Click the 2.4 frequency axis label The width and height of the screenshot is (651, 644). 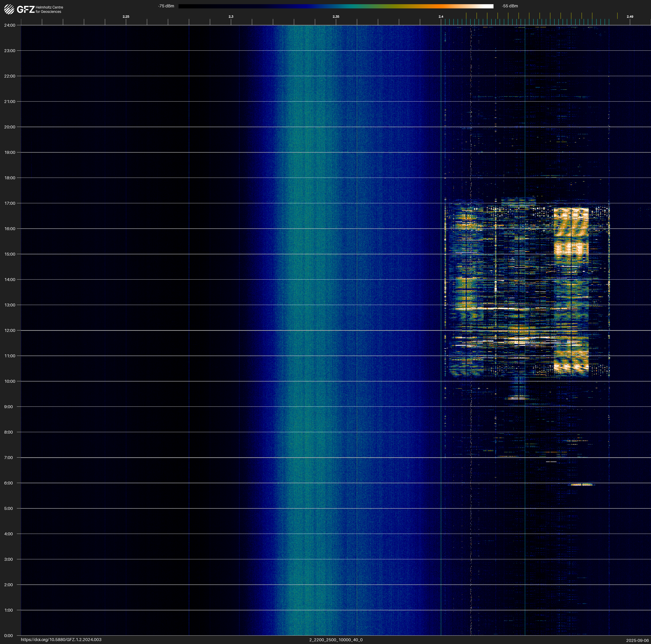441,17
